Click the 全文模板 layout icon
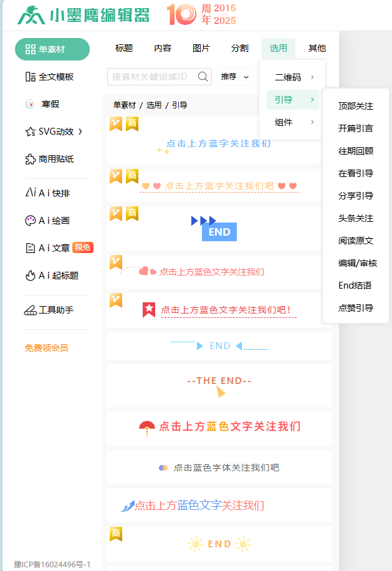This screenshot has width=392, height=571. [x=30, y=77]
